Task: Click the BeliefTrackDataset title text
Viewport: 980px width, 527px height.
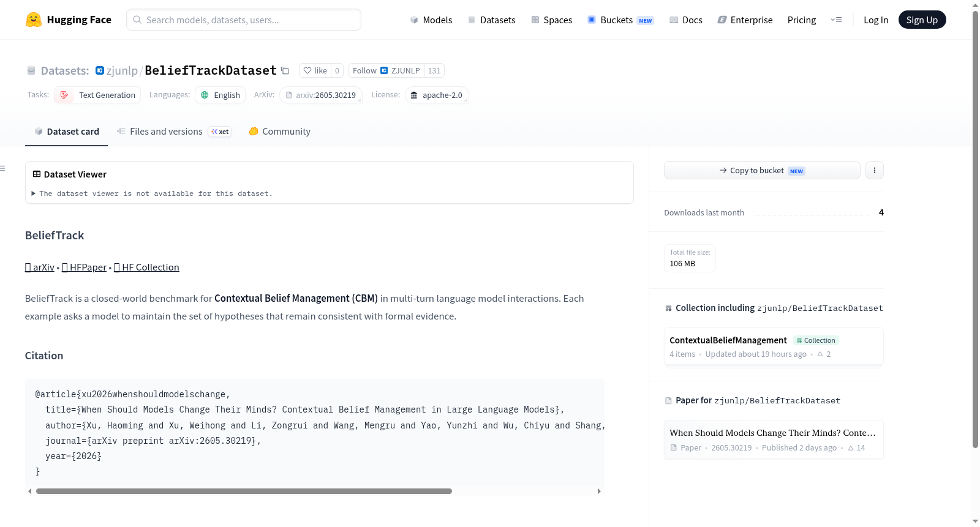Action: pos(211,70)
